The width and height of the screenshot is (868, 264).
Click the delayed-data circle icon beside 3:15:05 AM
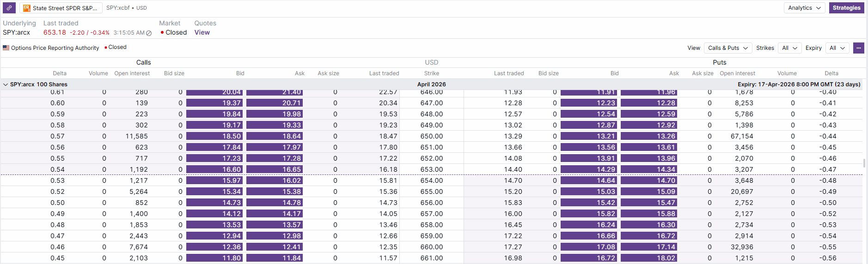click(149, 33)
